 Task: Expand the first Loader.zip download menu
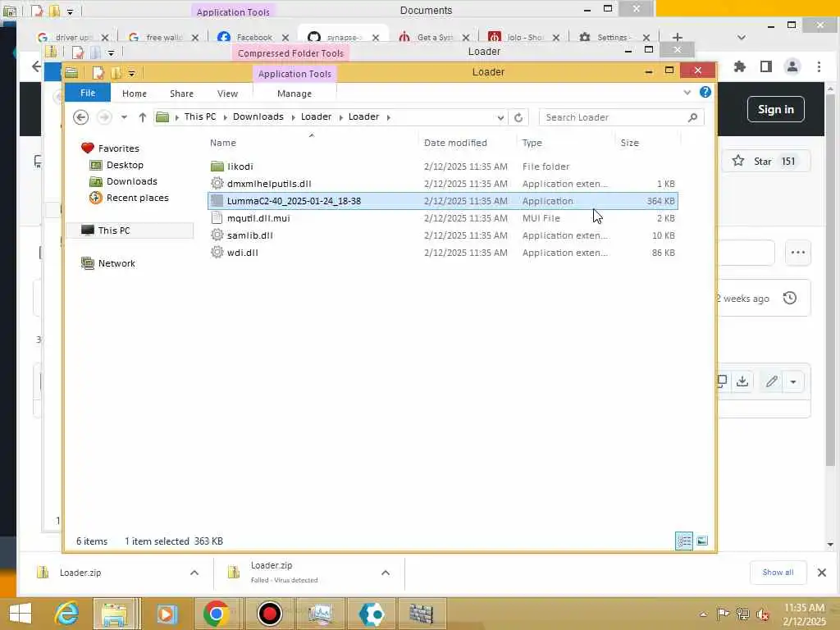coord(194,573)
